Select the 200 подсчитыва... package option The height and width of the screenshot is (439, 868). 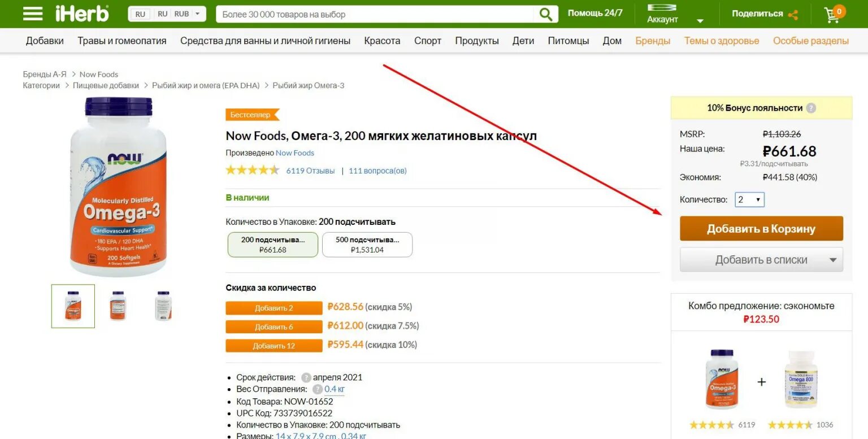tap(273, 245)
